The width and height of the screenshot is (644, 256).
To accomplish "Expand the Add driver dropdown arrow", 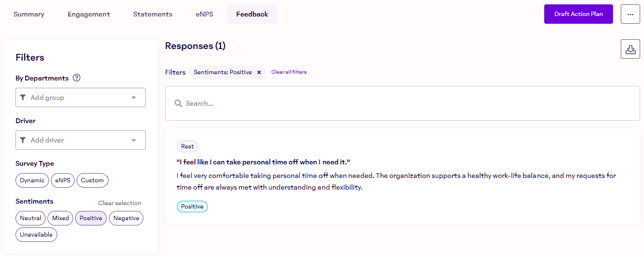I will click(x=134, y=140).
